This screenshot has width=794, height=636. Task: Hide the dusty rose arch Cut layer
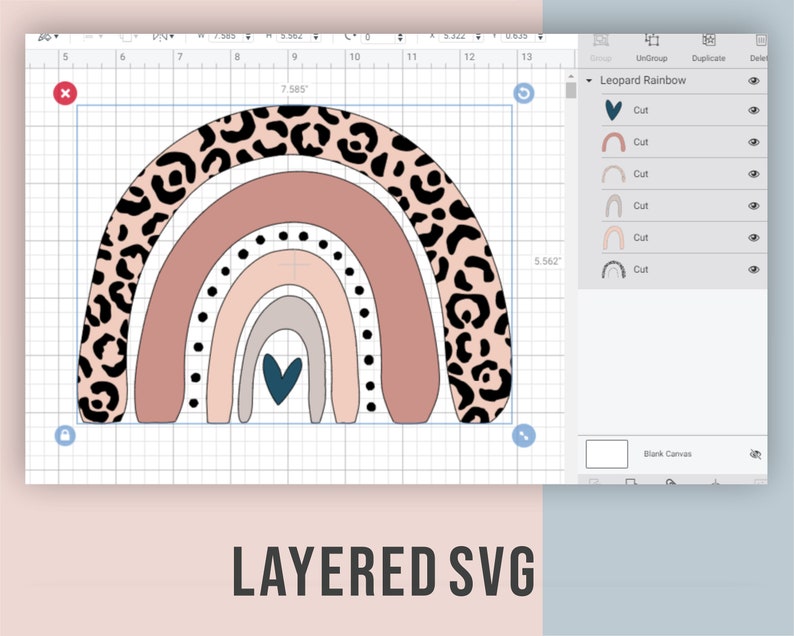753,142
